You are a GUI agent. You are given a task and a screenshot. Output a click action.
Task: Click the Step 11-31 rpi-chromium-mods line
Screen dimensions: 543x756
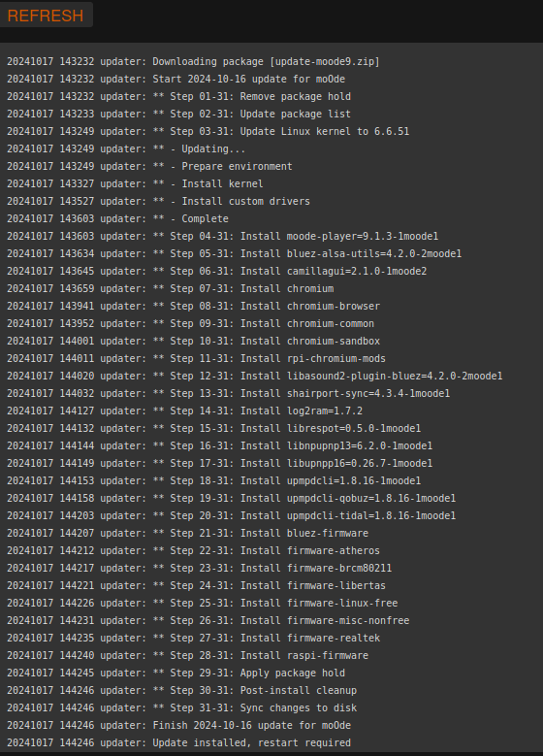pos(196,358)
